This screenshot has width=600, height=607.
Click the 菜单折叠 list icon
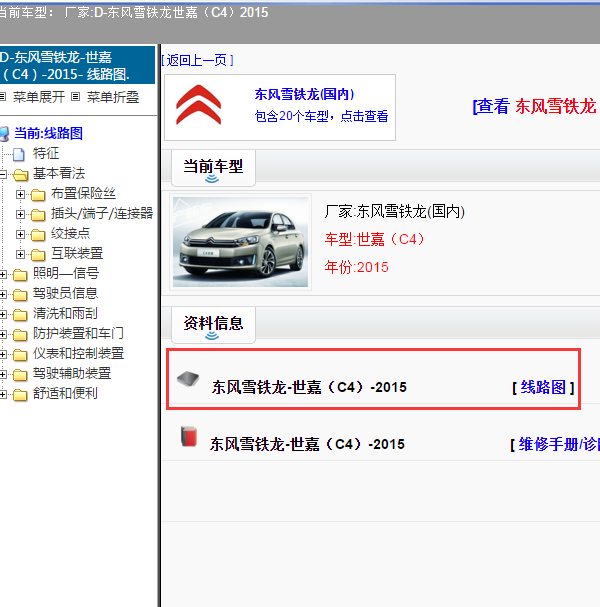(76, 97)
